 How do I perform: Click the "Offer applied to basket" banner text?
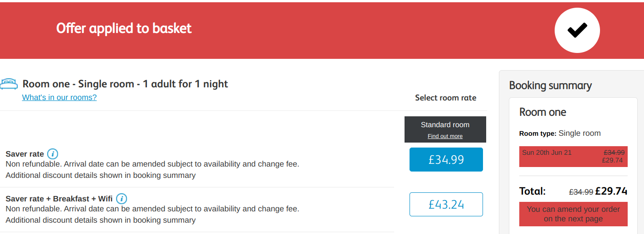click(124, 29)
